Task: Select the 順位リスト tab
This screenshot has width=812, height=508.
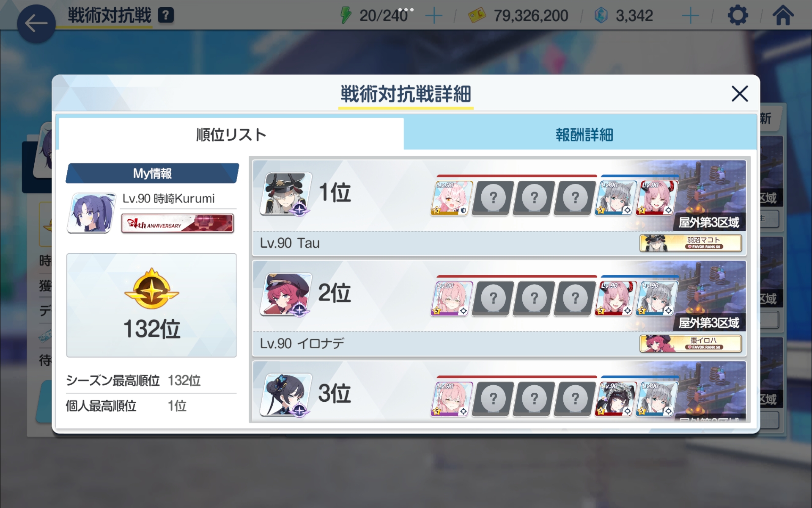Action: click(x=231, y=134)
